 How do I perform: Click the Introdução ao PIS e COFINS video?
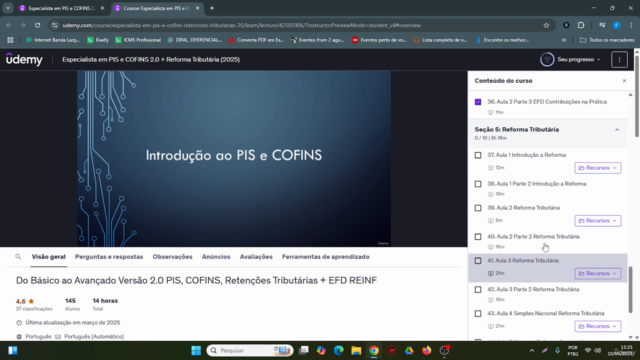coord(234,159)
